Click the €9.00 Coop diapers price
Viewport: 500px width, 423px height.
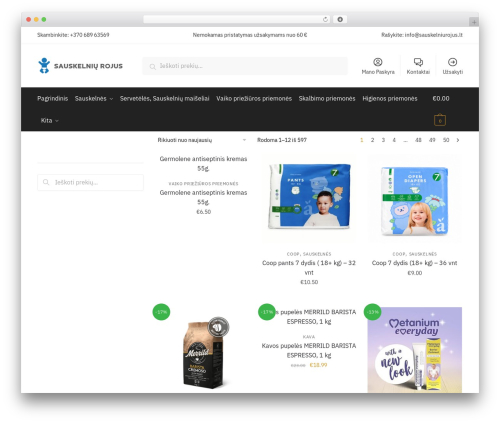414,273
